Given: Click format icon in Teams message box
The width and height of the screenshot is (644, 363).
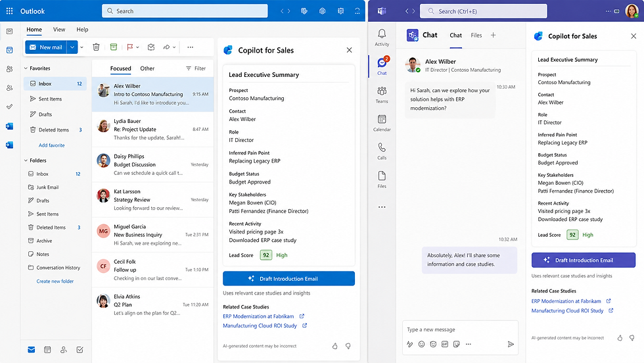Looking at the screenshot, I should click(x=409, y=344).
